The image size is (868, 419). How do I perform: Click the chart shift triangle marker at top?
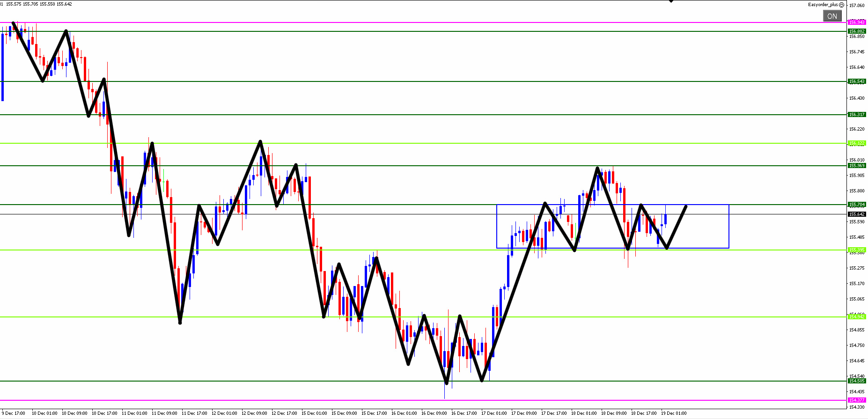(x=671, y=1)
